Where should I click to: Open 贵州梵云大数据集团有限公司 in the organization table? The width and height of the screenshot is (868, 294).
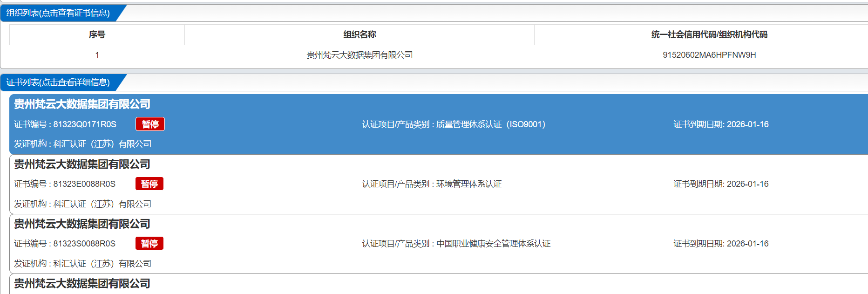(x=359, y=55)
